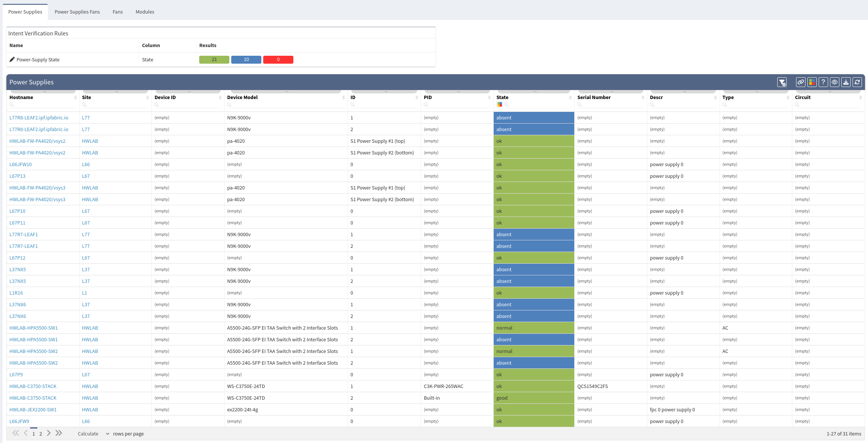Viewport: 868px width, 443px height.
Task: Sort by the PID column arrows
Action: coord(489,98)
